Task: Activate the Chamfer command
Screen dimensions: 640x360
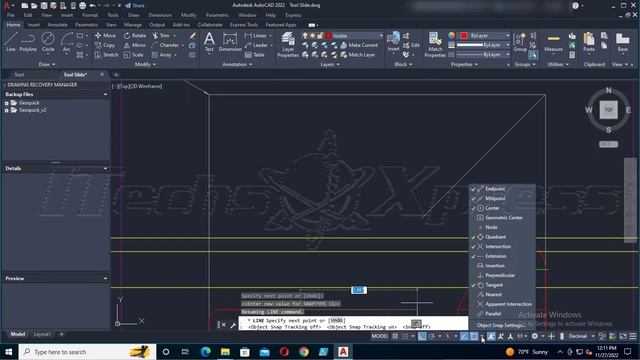Action: tap(165, 45)
